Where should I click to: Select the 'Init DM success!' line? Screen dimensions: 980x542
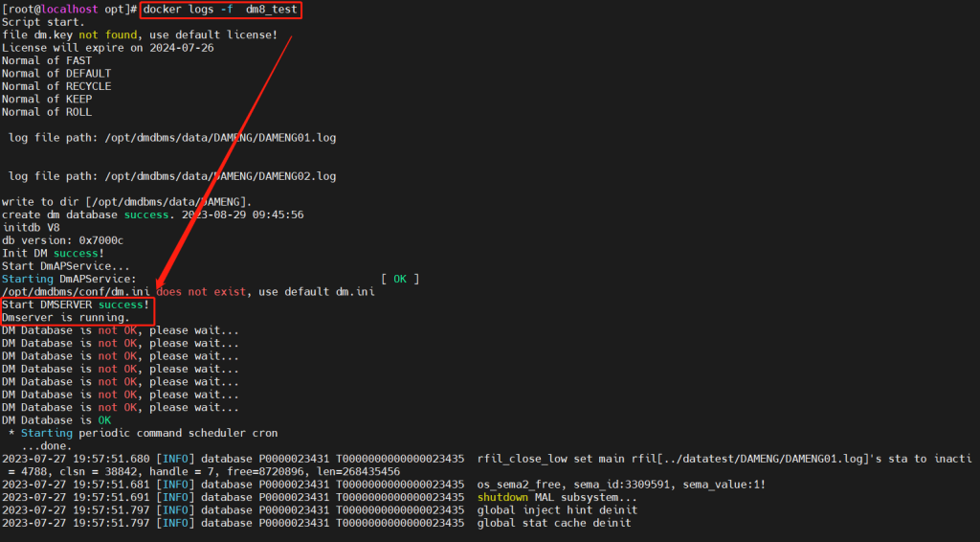(x=54, y=253)
